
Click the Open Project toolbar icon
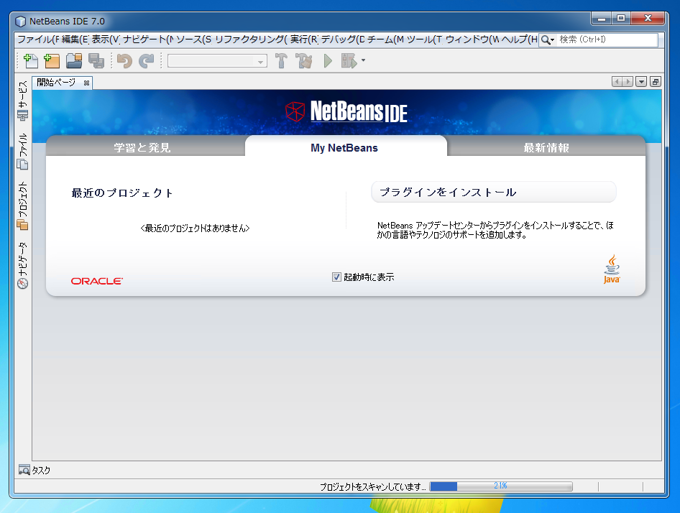pyautogui.click(x=74, y=61)
